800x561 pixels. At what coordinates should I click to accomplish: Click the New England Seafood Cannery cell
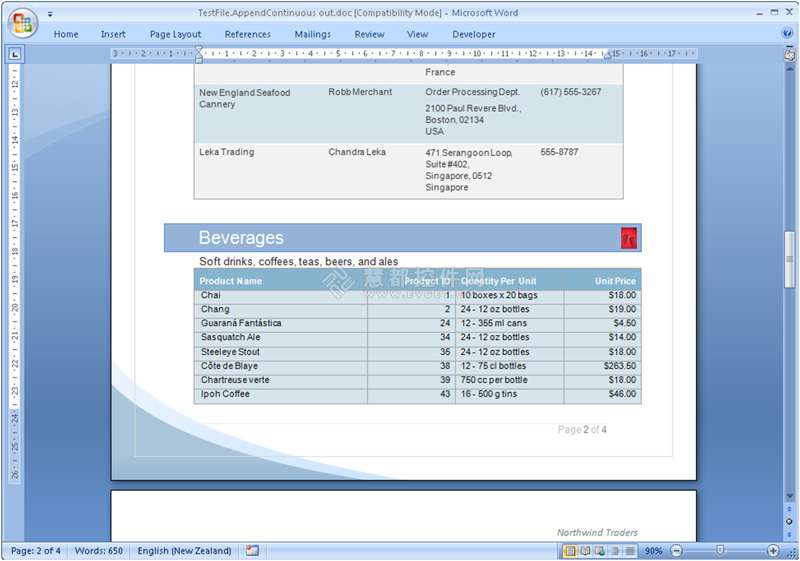[244, 98]
